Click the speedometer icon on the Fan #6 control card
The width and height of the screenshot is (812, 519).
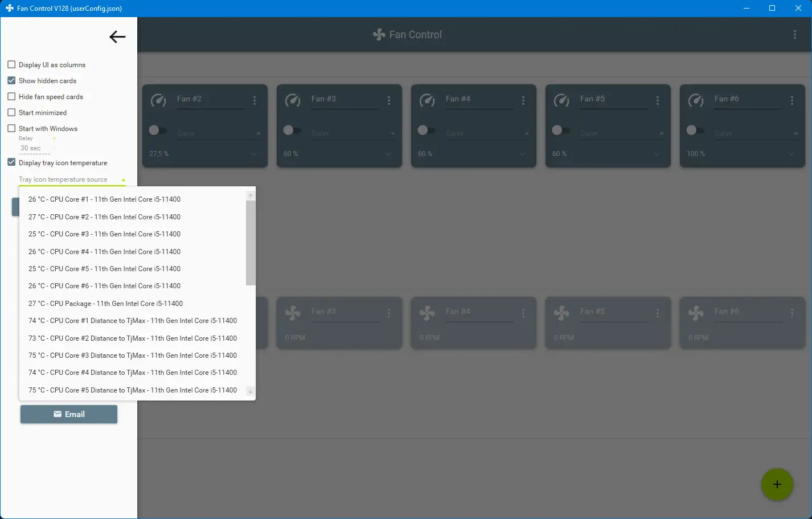[x=696, y=101]
